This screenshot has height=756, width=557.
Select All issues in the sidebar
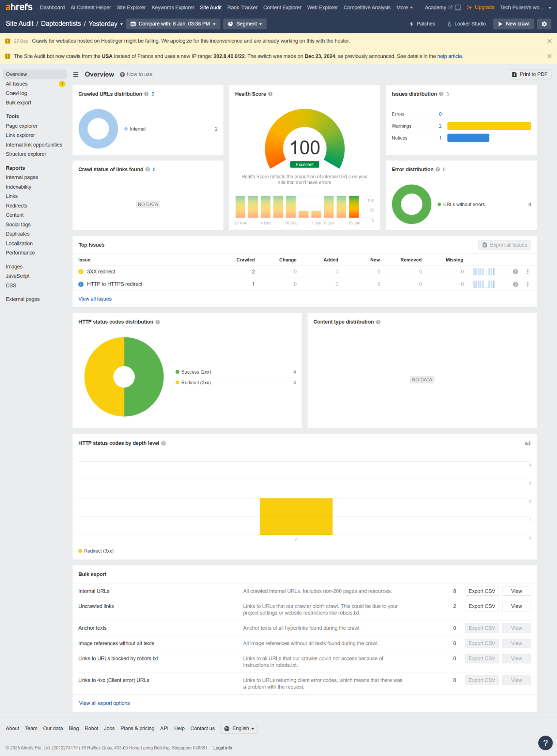coord(17,84)
